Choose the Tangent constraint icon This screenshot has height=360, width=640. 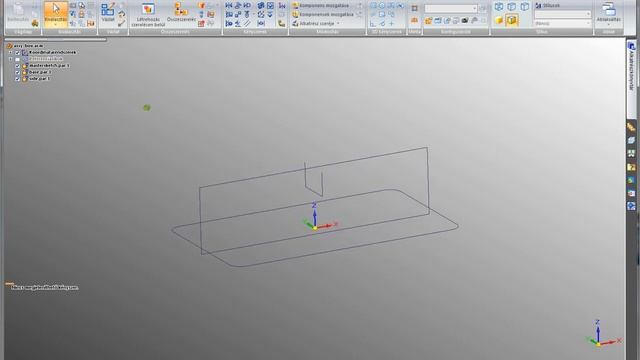click(x=247, y=5)
